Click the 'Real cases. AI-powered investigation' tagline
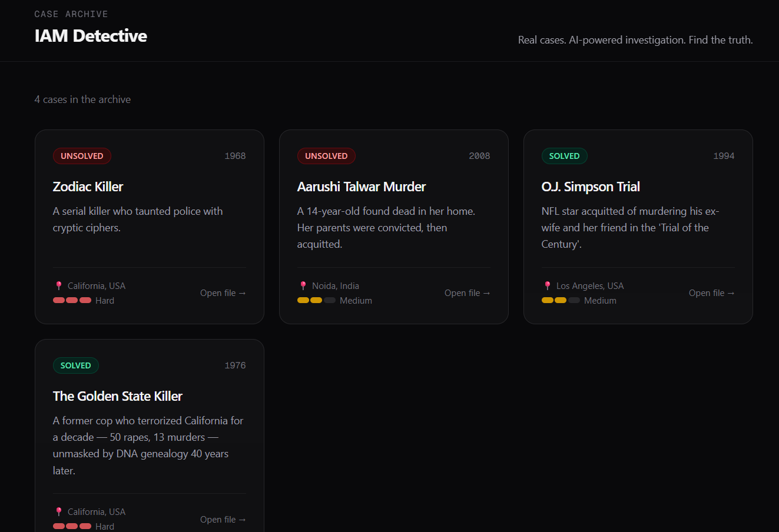 (635, 40)
